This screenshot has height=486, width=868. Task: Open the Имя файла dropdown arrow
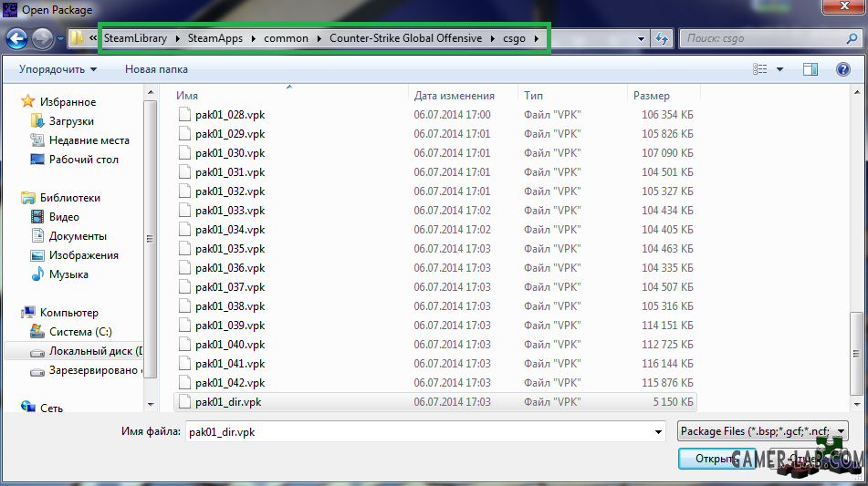(658, 432)
